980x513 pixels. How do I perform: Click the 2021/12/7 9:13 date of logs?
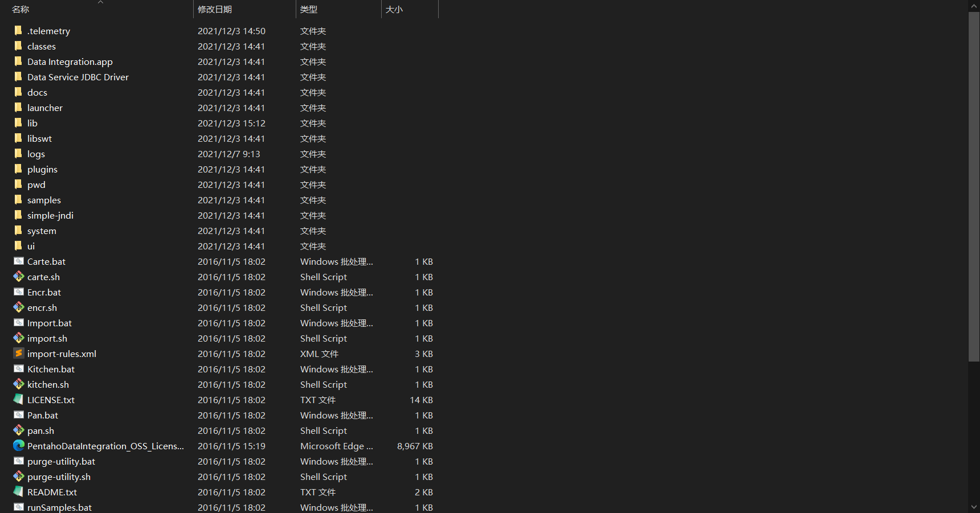[x=228, y=154]
